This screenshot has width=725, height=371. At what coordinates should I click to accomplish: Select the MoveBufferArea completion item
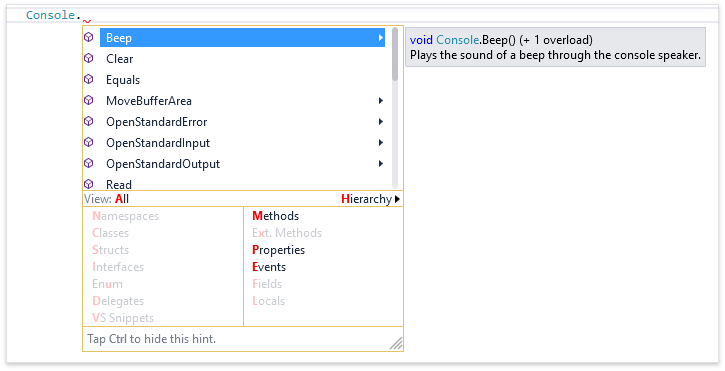coord(242,100)
